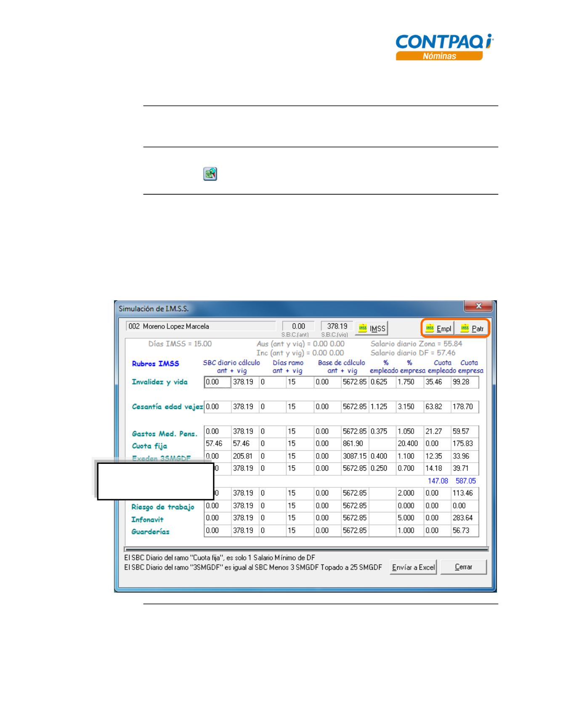Click the CONTPAQi Nóminas logo
The image size is (563, 728).
click(x=444, y=47)
